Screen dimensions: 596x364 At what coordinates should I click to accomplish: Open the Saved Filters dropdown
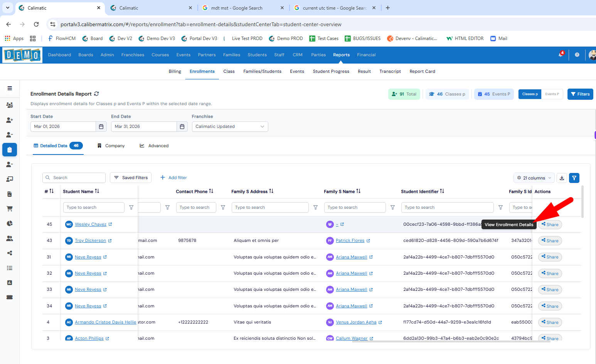[131, 178]
